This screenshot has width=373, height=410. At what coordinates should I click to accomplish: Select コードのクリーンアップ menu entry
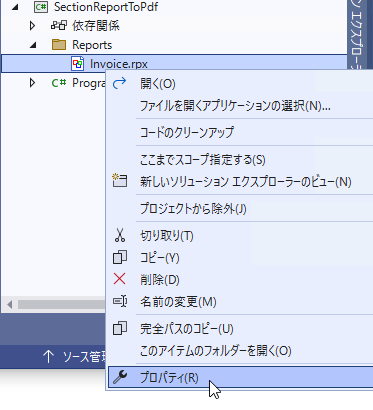click(x=187, y=132)
